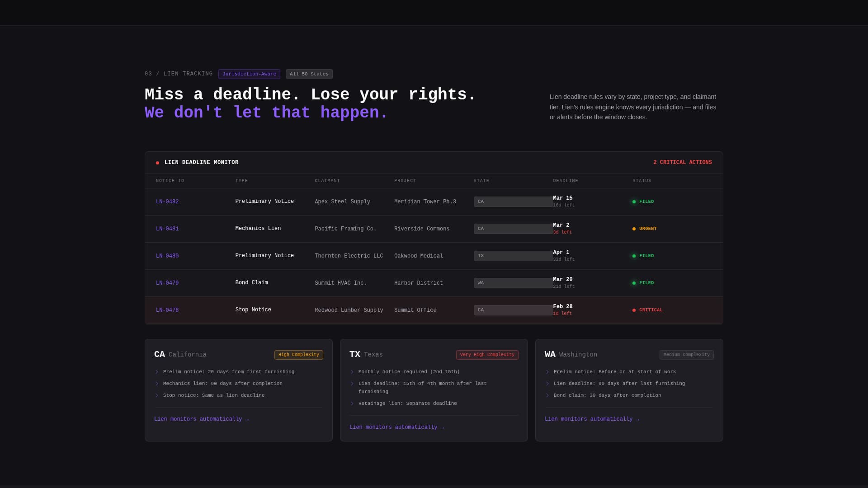The width and height of the screenshot is (868, 488).
Task: Click project Harbor District
Action: [419, 283]
